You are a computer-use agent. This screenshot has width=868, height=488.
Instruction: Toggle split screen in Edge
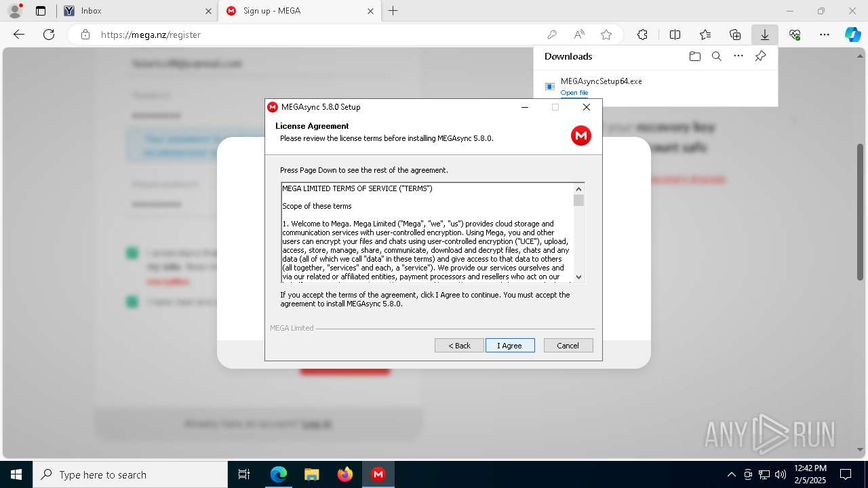pos(675,35)
